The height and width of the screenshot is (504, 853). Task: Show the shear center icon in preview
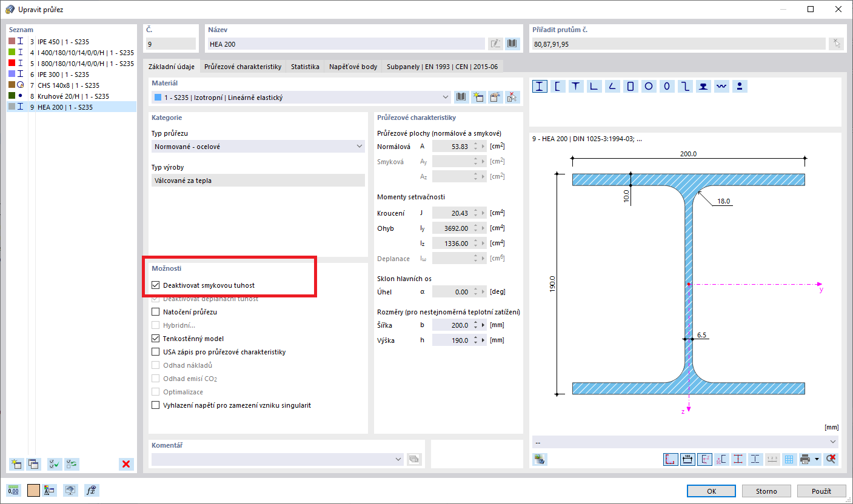click(x=721, y=459)
